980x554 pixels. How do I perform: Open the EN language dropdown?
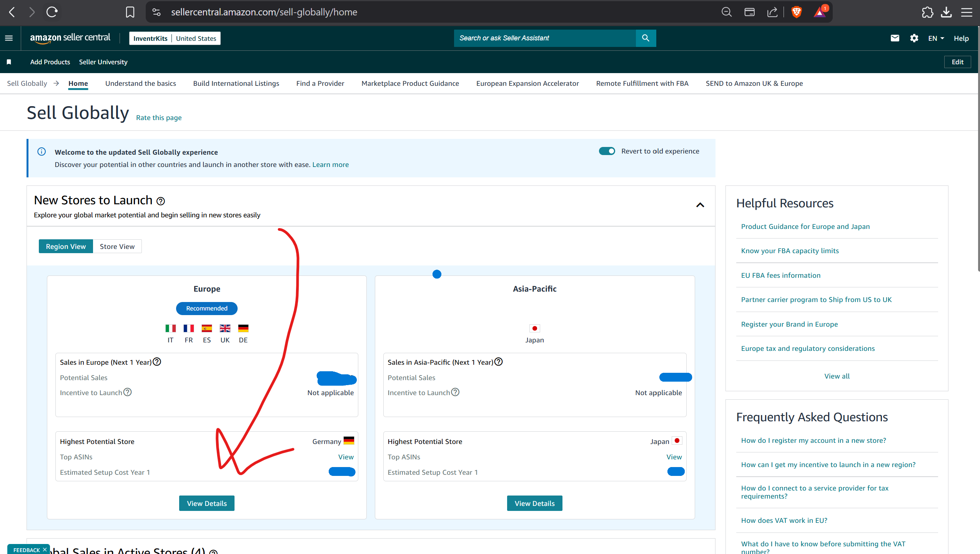pyautogui.click(x=936, y=38)
